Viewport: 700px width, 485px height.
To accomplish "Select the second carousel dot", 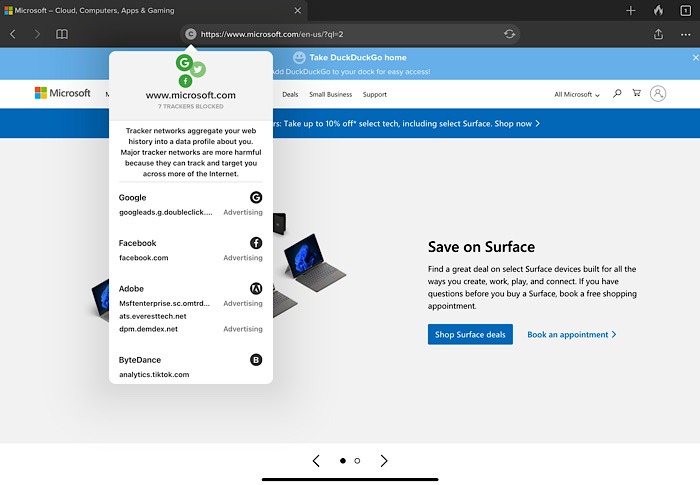I will (x=357, y=461).
